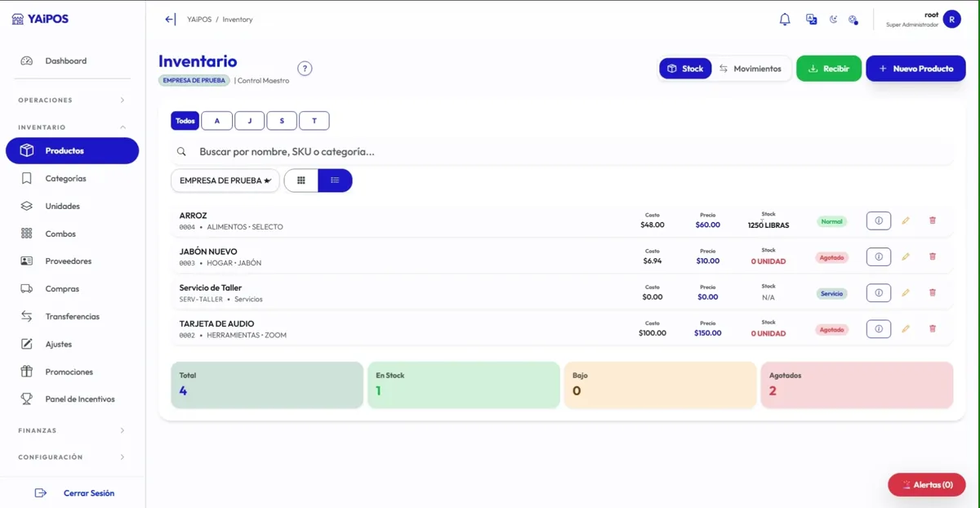Click the Agotados summary card
This screenshot has height=508, width=980.
coord(857,385)
